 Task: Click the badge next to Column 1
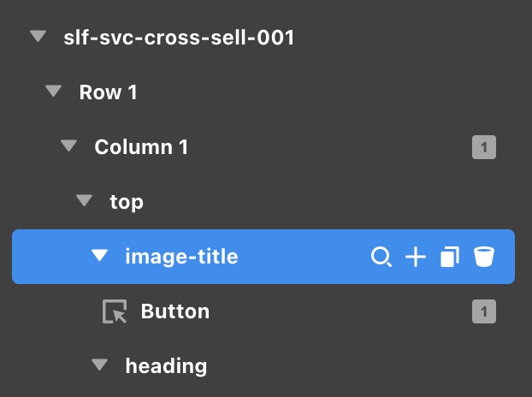[484, 147]
